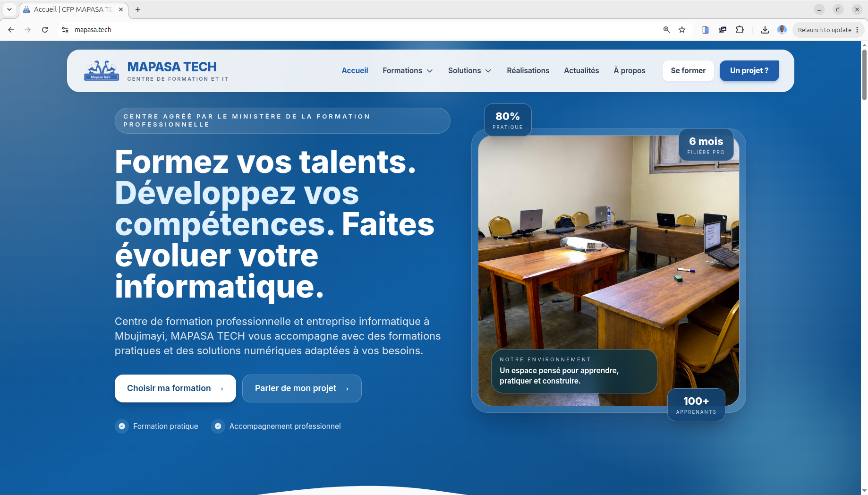Click the check icon beside Formation pratique
This screenshot has height=495, width=868.
coord(122,426)
